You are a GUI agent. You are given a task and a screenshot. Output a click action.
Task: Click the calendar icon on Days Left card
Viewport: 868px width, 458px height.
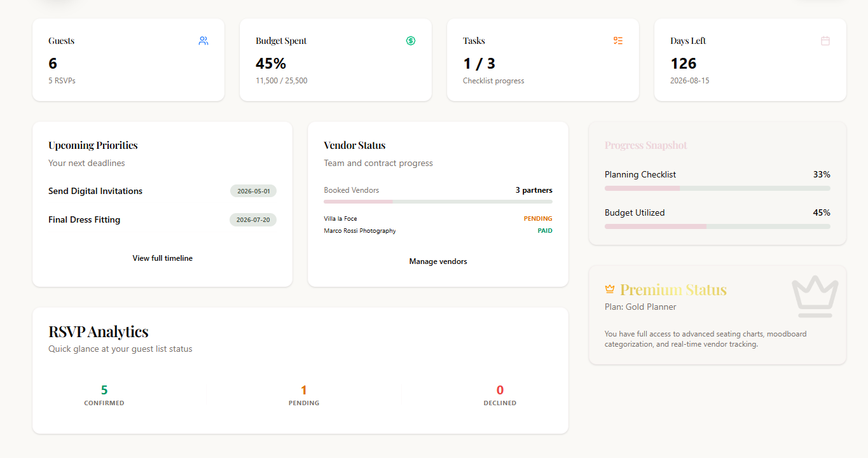pyautogui.click(x=825, y=40)
